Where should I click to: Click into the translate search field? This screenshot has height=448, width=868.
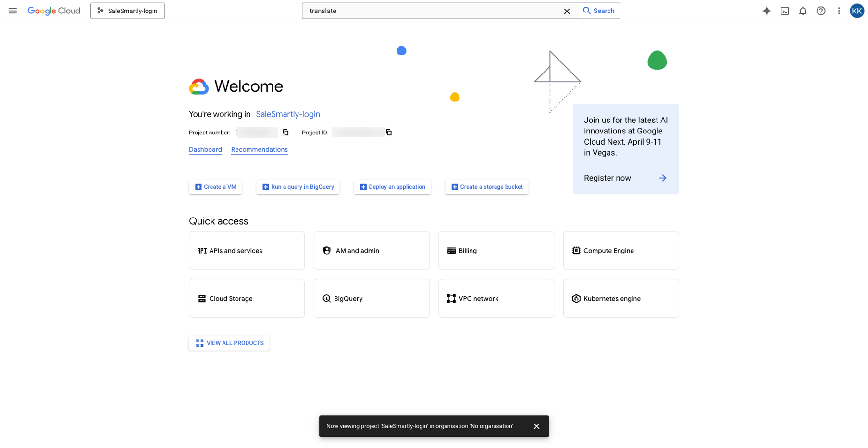pos(433,11)
